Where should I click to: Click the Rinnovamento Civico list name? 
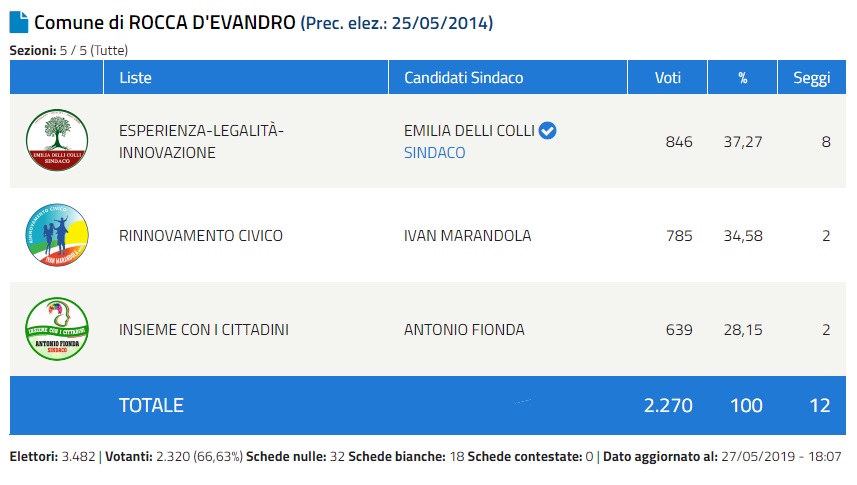tap(200, 236)
